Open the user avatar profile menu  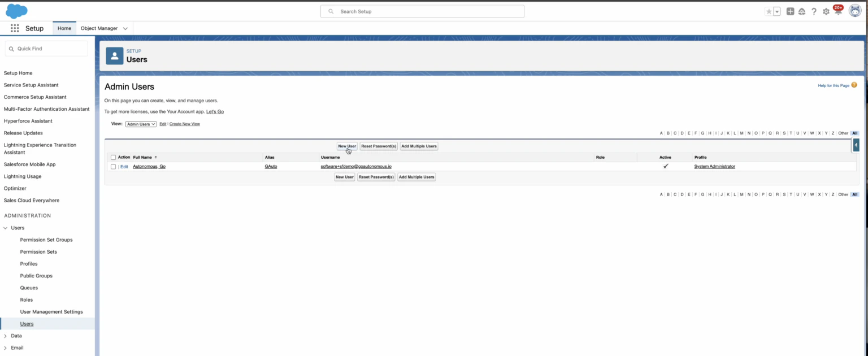[x=855, y=11]
